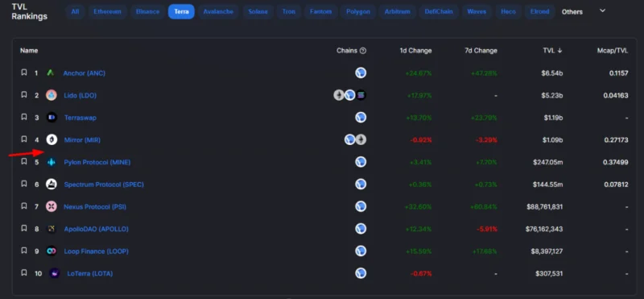Click the Anchor protocol logo icon

click(51, 73)
